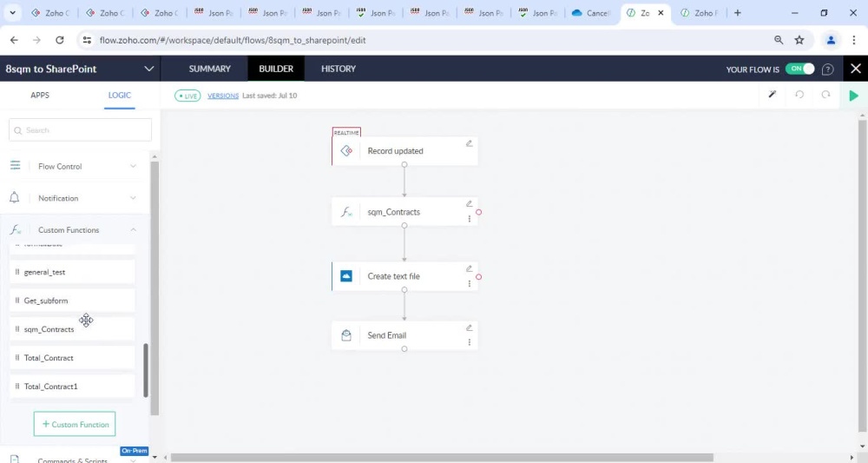Click the mail icon on Send Email node

pyautogui.click(x=346, y=335)
